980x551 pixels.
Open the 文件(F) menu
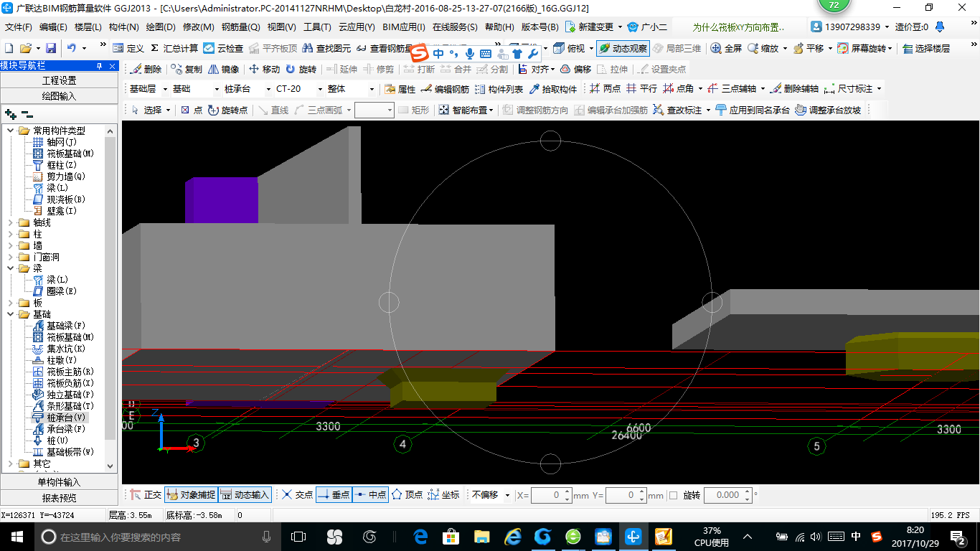coord(19,27)
